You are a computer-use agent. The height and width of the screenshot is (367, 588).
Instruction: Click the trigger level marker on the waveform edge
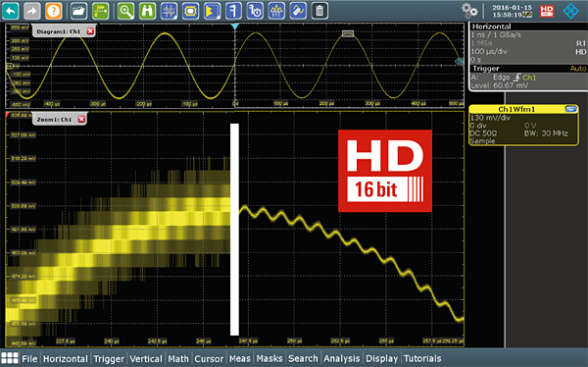pos(459,61)
